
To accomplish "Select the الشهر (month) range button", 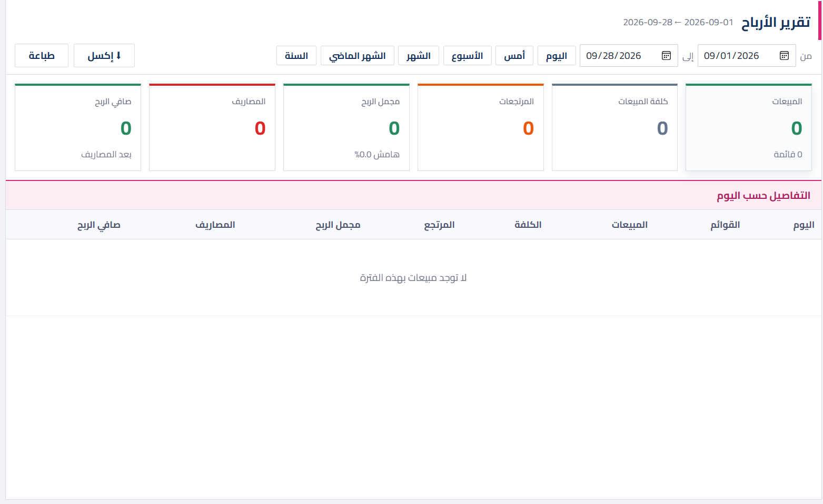I will coord(419,56).
